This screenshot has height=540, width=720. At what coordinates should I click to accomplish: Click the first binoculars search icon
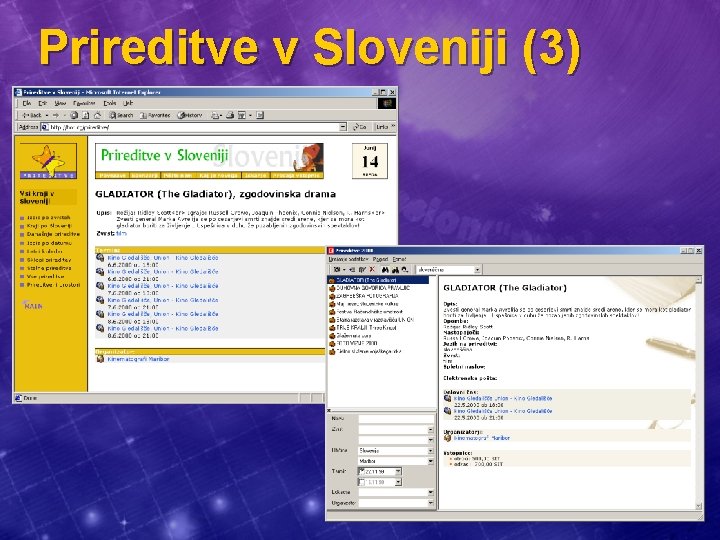pyautogui.click(x=385, y=270)
